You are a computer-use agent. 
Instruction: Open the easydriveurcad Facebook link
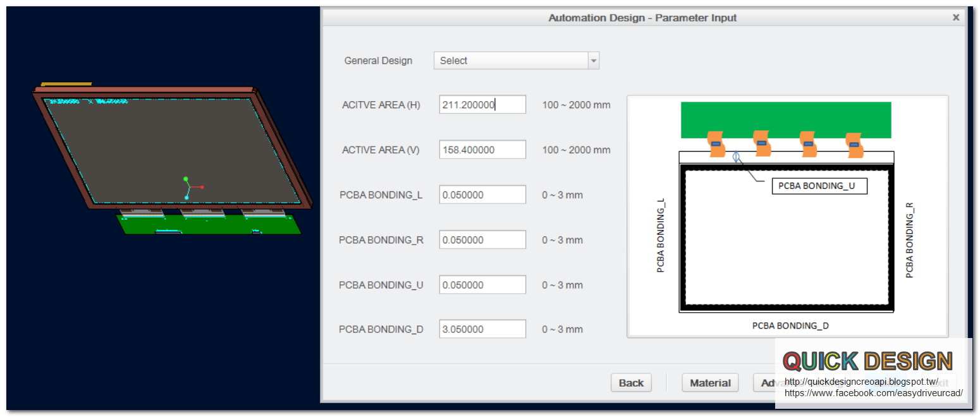[873, 393]
